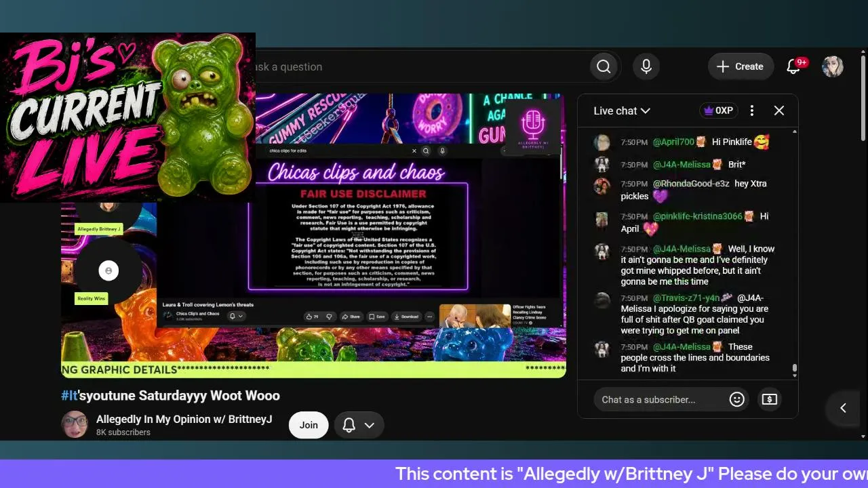Click Download in the shared Chica Clips screen
The image size is (868, 488).
point(406,317)
